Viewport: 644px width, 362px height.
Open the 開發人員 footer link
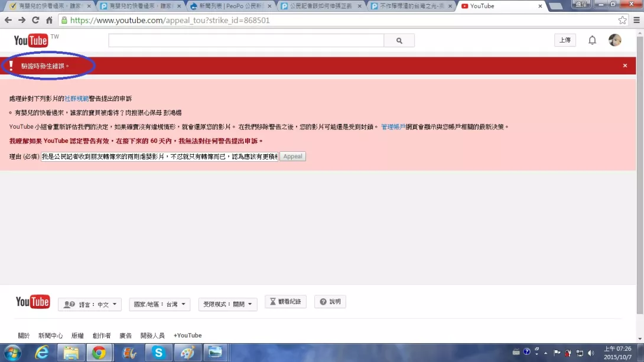click(152, 335)
